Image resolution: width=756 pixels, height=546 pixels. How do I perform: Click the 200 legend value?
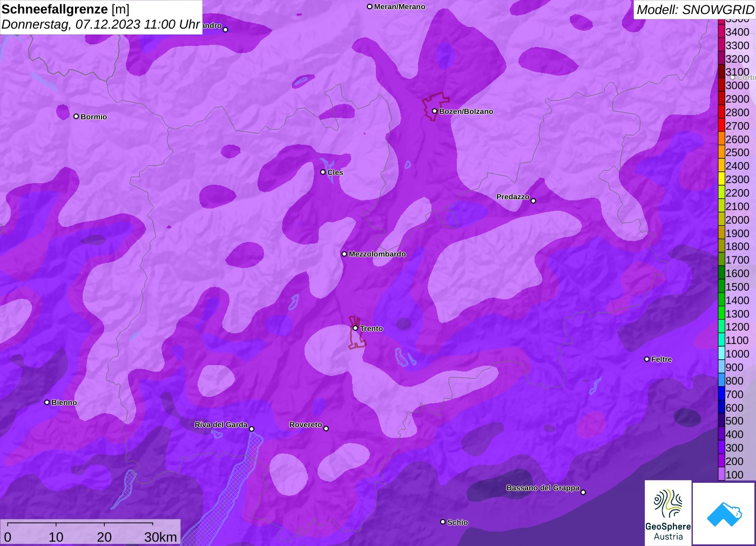(x=734, y=461)
